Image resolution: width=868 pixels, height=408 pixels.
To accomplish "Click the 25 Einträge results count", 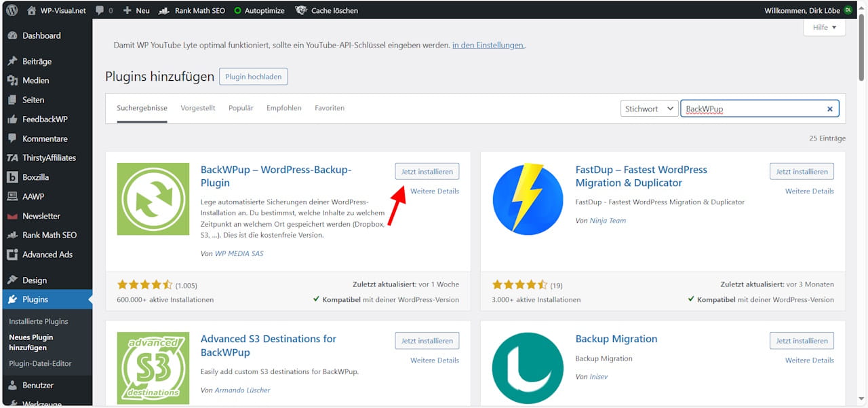I will pos(827,138).
